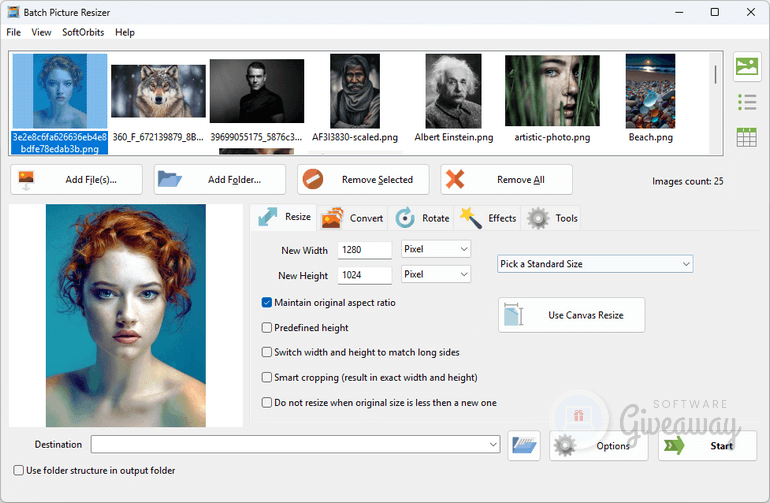Switch to list view icon in sidebar

[x=746, y=102]
